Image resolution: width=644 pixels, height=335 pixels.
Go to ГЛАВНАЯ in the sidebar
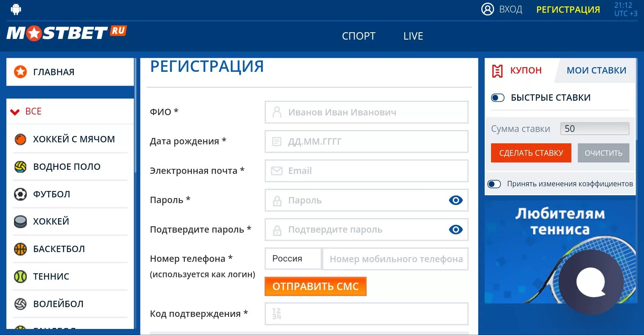click(x=70, y=72)
